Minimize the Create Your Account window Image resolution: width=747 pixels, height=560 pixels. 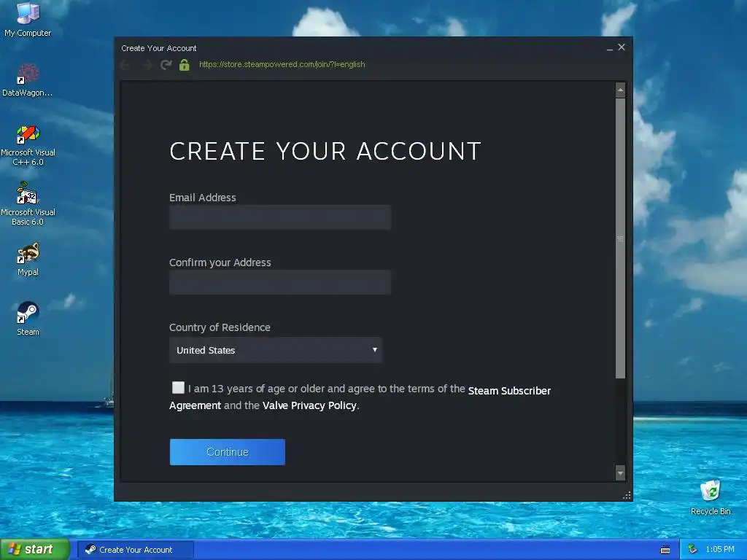[610, 48]
